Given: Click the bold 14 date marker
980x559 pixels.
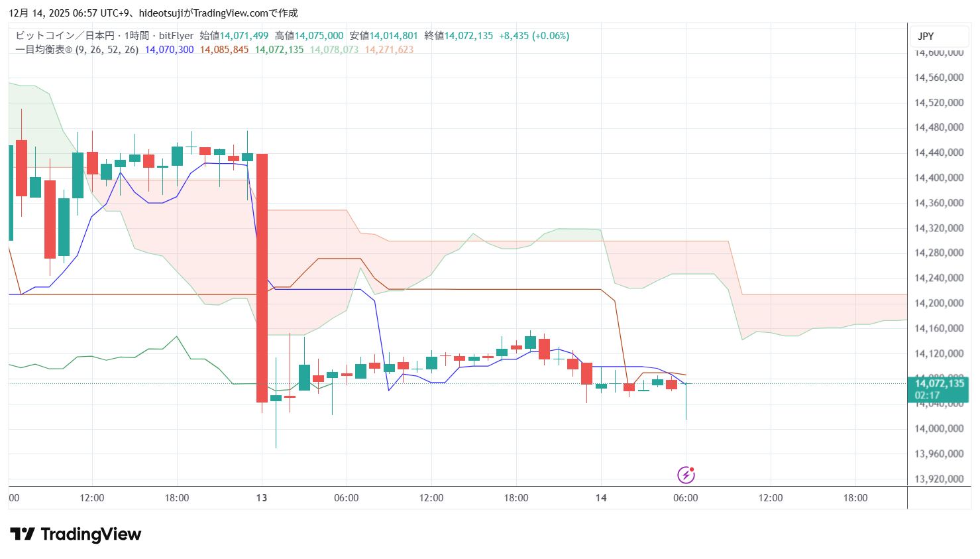Looking at the screenshot, I should click(x=601, y=498).
